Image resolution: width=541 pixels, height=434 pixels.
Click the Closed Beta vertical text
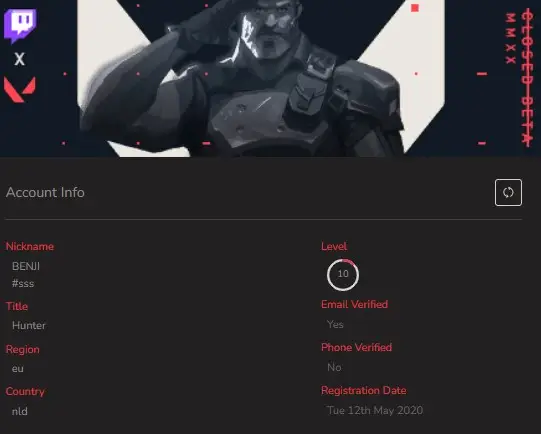(x=527, y=77)
